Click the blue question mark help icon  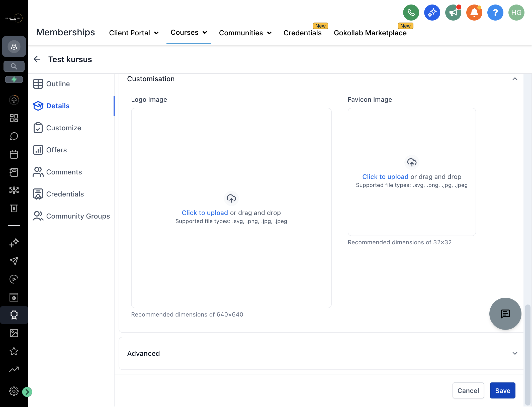(x=495, y=13)
